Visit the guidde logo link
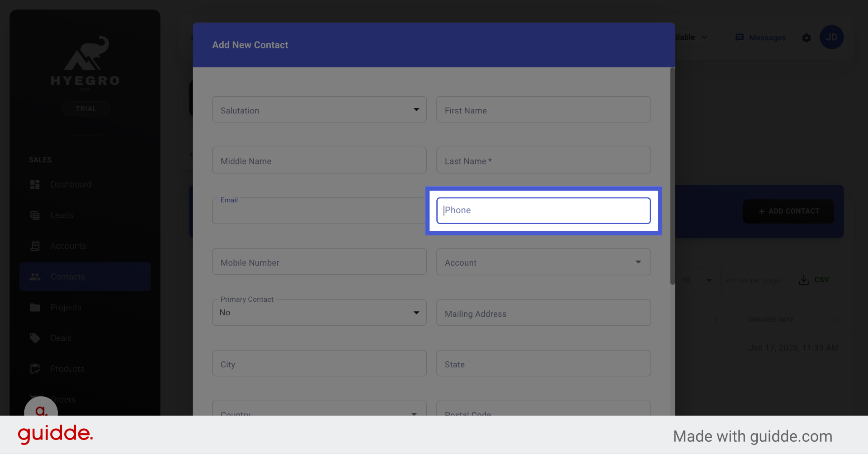868x454 pixels. coord(55,434)
